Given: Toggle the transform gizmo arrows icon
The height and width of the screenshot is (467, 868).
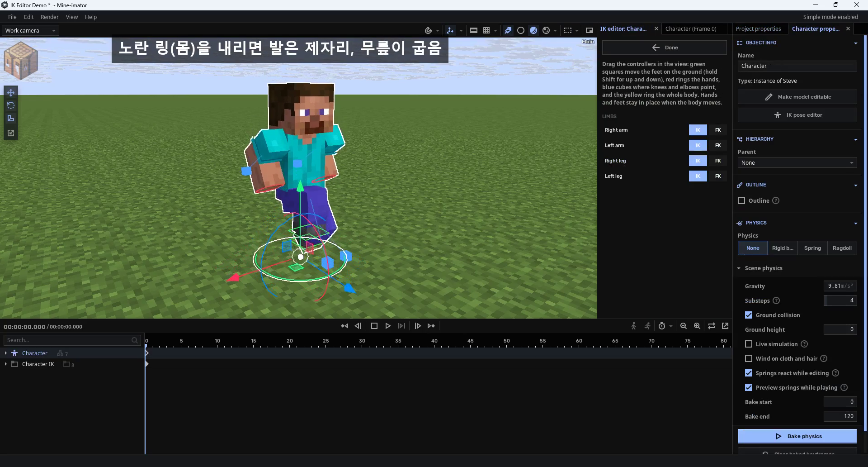Looking at the screenshot, I should [450, 30].
